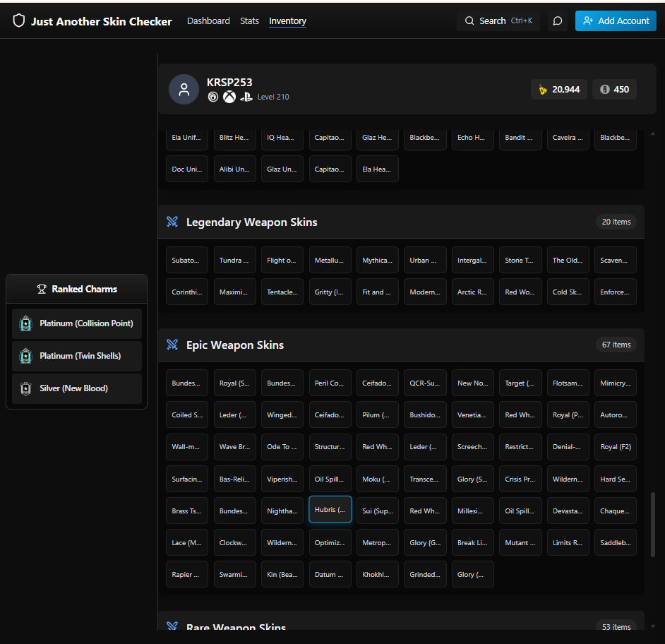Click the Level 210 text
Screen dimensions: 665x644
coord(273,97)
